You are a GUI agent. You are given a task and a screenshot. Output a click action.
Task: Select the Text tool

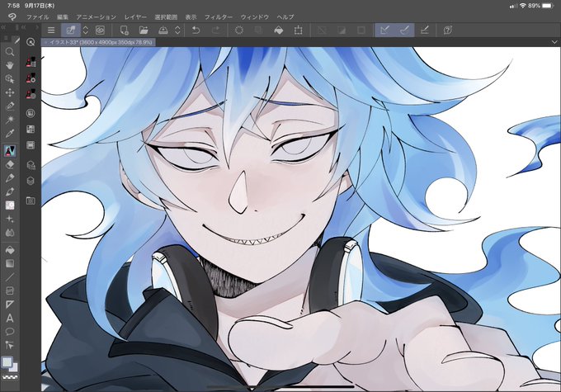[x=10, y=318]
